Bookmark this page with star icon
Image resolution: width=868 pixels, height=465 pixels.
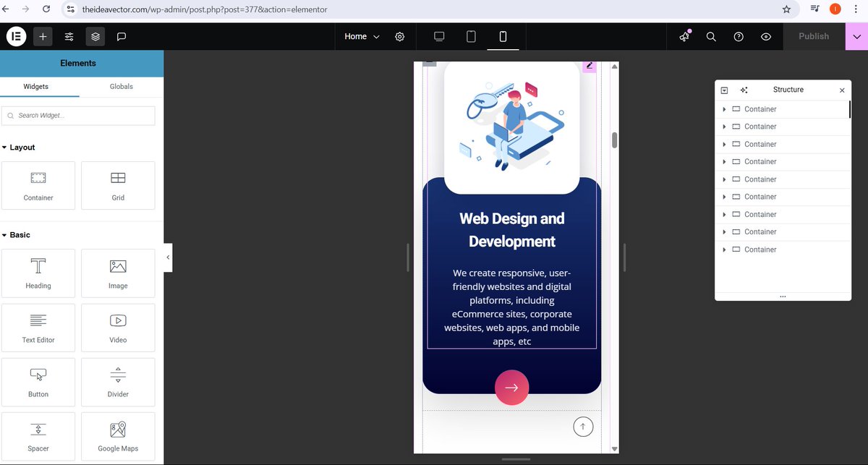786,9
